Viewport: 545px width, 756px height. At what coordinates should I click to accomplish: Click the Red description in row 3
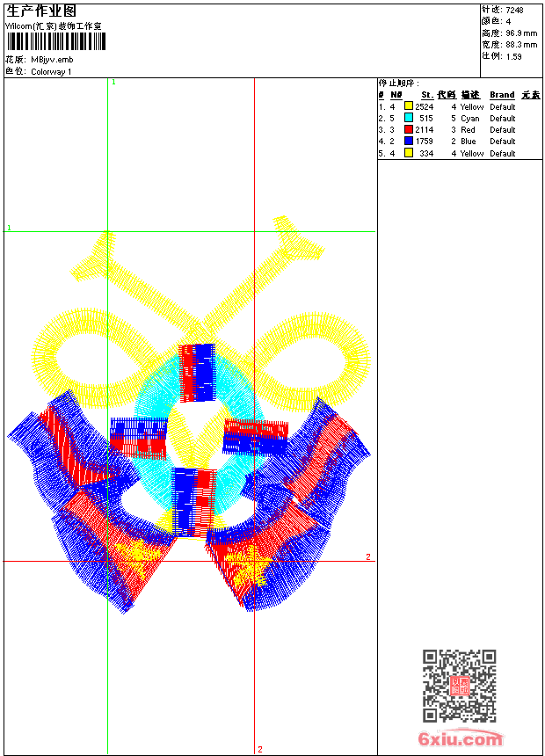click(x=468, y=130)
